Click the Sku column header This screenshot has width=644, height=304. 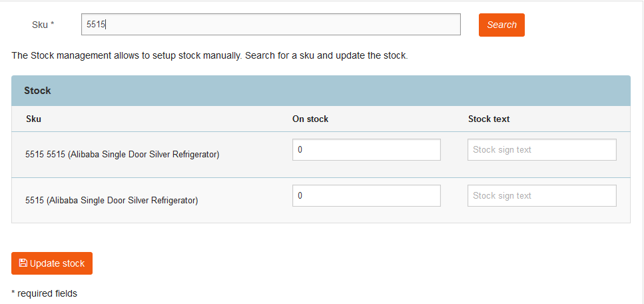coord(33,119)
